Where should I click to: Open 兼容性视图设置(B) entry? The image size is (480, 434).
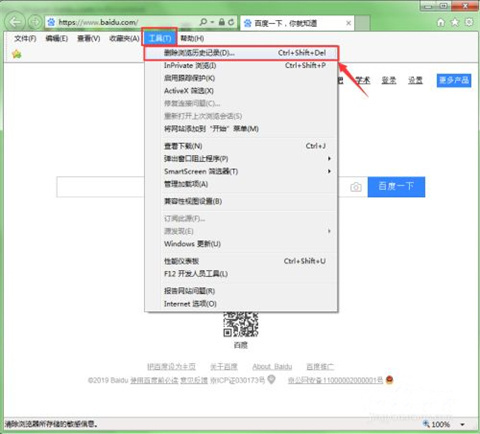[241, 201]
